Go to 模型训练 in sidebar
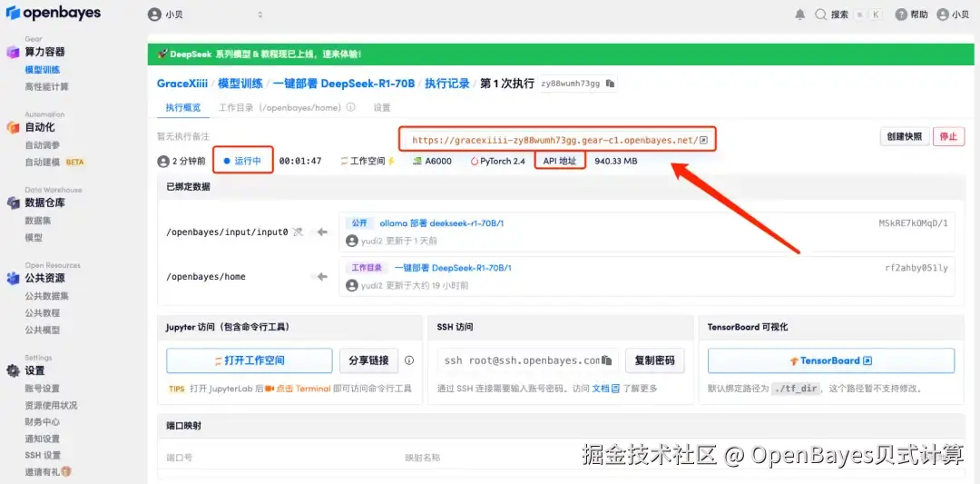This screenshot has width=980, height=484. (x=43, y=70)
